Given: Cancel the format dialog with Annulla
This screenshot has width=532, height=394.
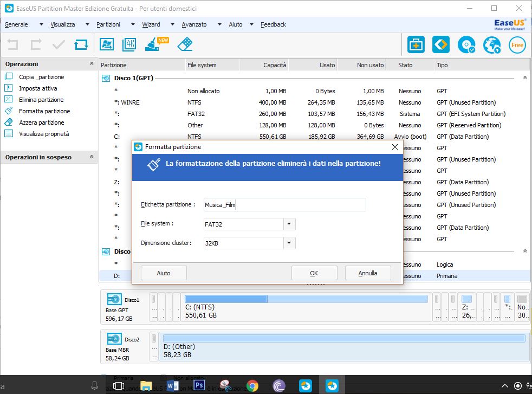Looking at the screenshot, I should pyautogui.click(x=368, y=273).
